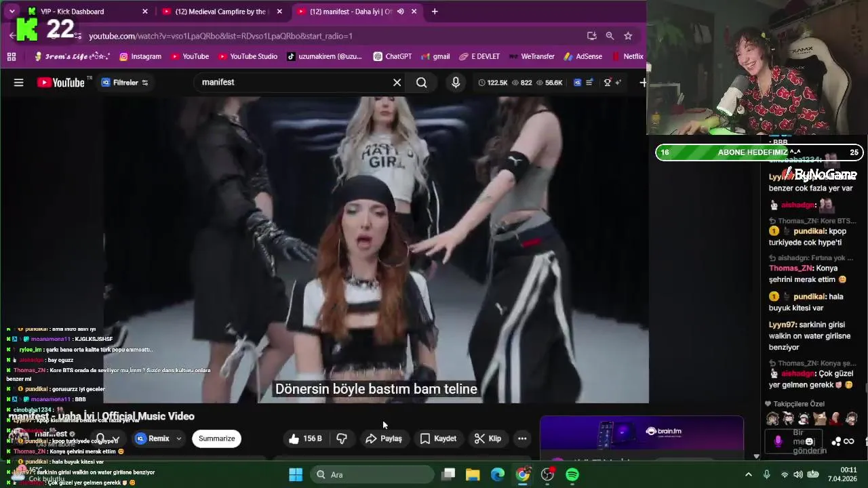This screenshot has width=868, height=488.
Task: Open File Explorer from the taskbar
Action: pos(473,474)
